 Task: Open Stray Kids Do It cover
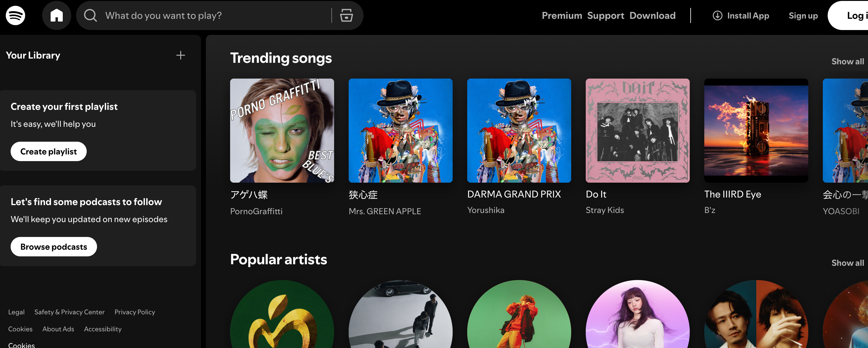click(638, 130)
